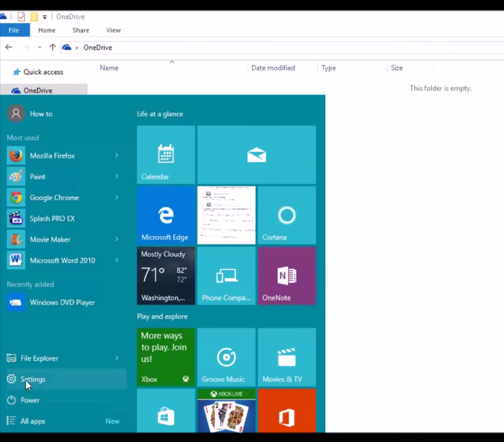Click the user account avatar

pos(16,113)
